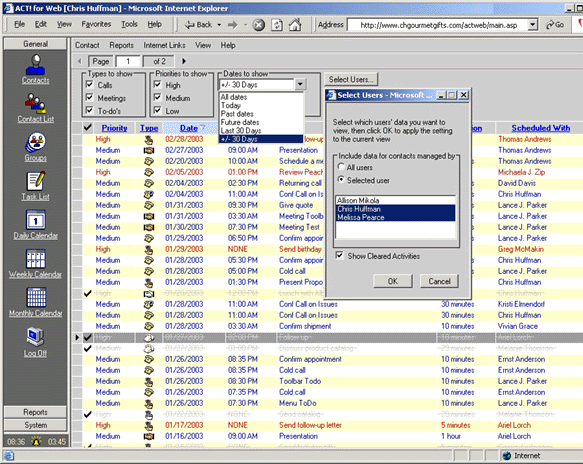Open the Dates to show dropdown arrow
Viewport: 583px width, 464px height.
(300, 84)
